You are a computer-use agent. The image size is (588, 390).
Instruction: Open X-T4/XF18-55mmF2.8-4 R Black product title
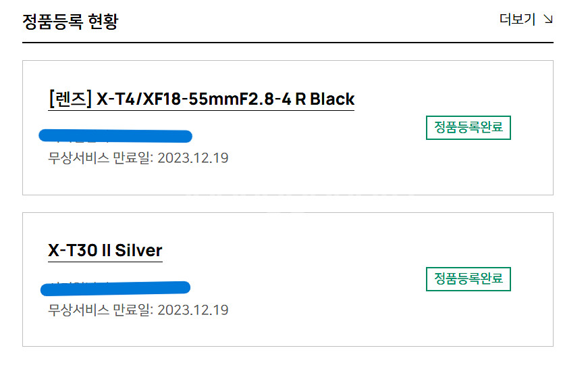225,99
